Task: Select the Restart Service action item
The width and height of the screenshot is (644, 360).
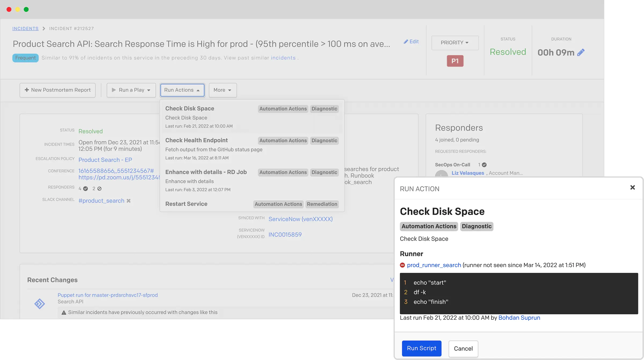Action: click(186, 204)
